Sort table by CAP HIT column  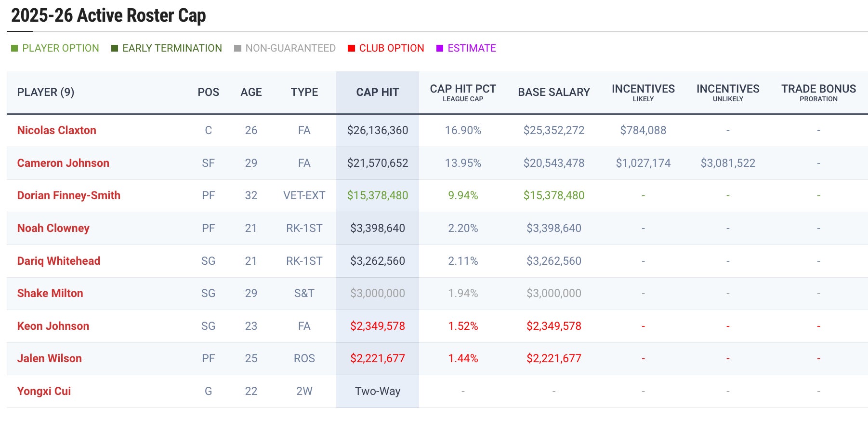pos(377,92)
